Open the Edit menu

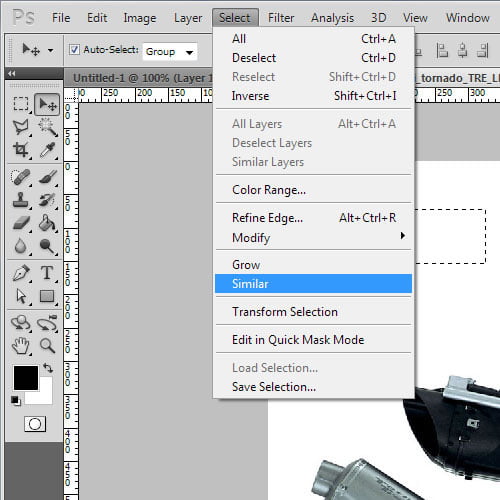[x=97, y=18]
